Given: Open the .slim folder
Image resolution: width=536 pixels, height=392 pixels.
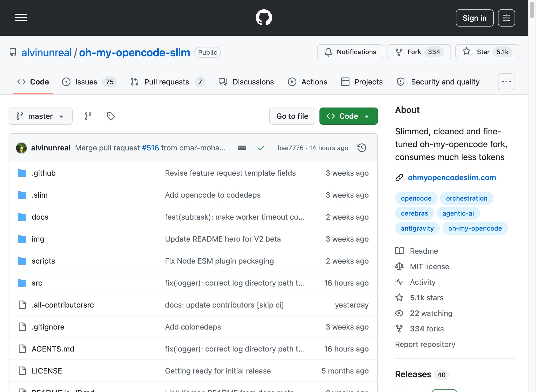Looking at the screenshot, I should (x=39, y=195).
